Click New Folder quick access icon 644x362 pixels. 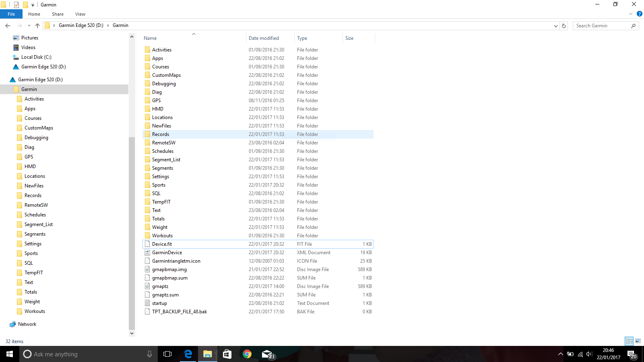[x=25, y=5]
